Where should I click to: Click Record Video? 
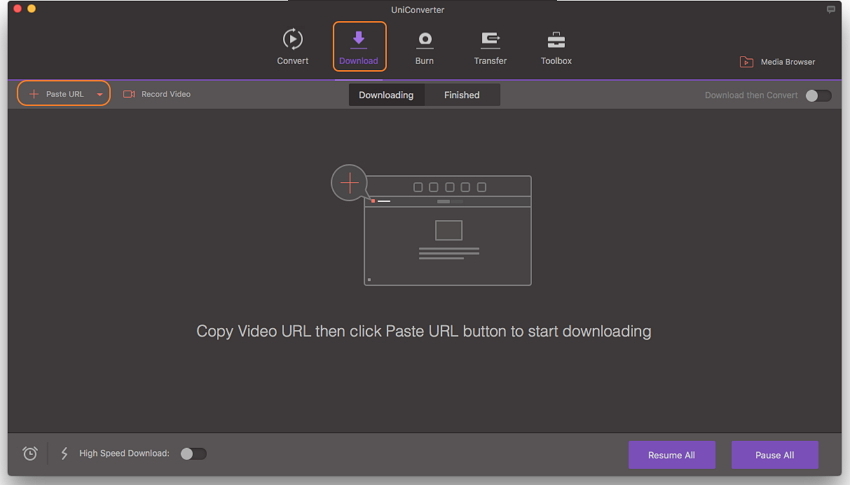[x=157, y=94]
